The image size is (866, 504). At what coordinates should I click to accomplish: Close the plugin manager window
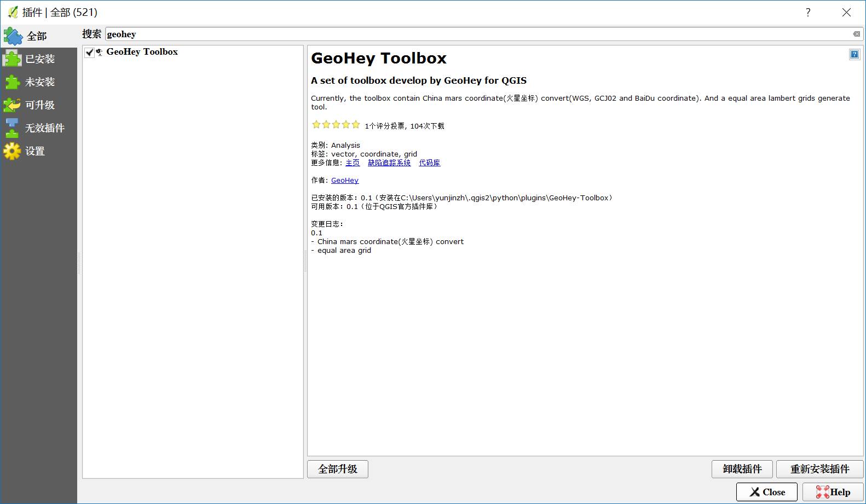(846, 13)
